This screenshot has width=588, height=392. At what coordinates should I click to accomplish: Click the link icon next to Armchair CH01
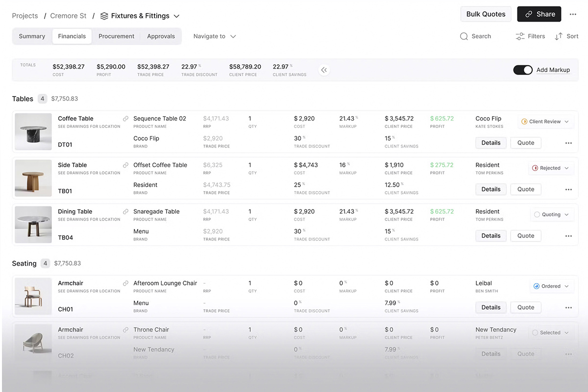pyautogui.click(x=125, y=283)
